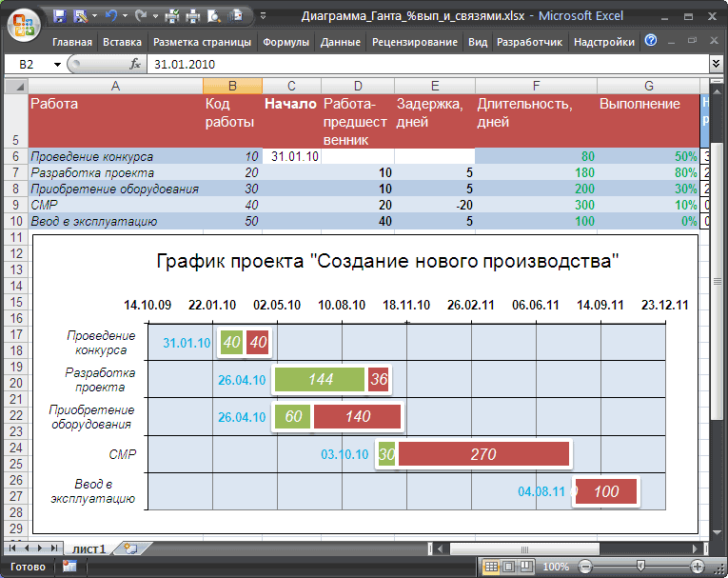728x578 pixels.
Task: Click the 80% completion cell
Action: (648, 173)
